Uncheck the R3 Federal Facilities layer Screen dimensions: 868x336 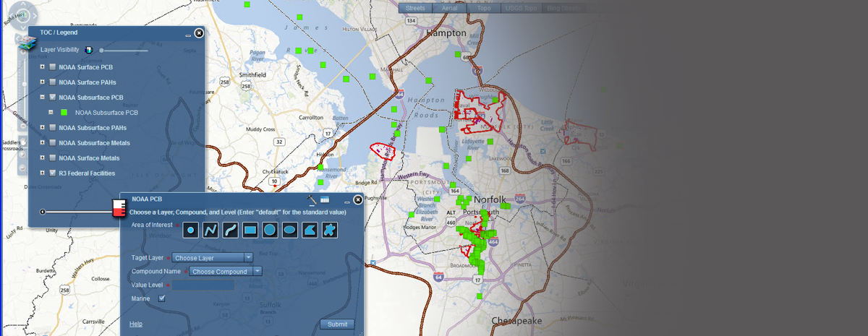click(x=53, y=173)
